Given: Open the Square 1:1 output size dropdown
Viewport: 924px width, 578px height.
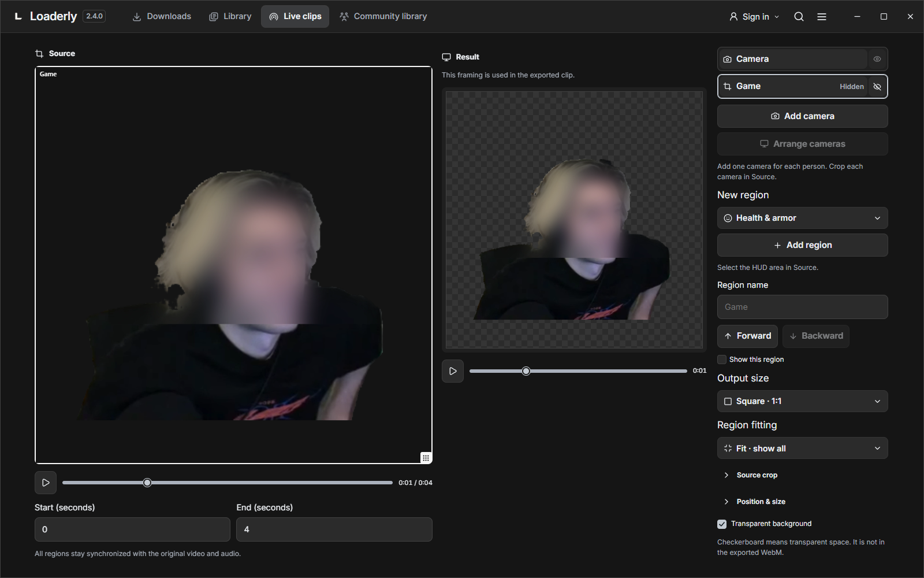Looking at the screenshot, I should [803, 401].
